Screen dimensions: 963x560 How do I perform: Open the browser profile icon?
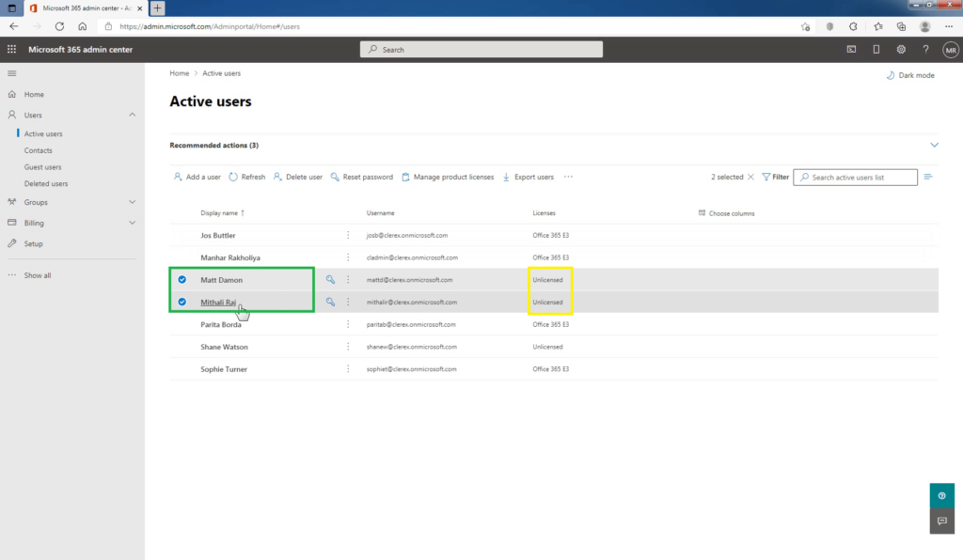[925, 26]
